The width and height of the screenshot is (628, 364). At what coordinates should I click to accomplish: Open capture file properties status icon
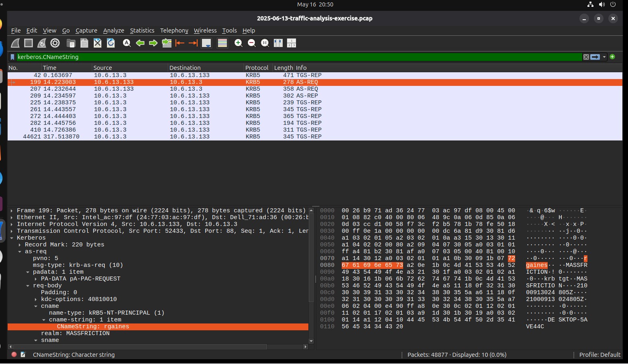pyautogui.click(x=23, y=355)
